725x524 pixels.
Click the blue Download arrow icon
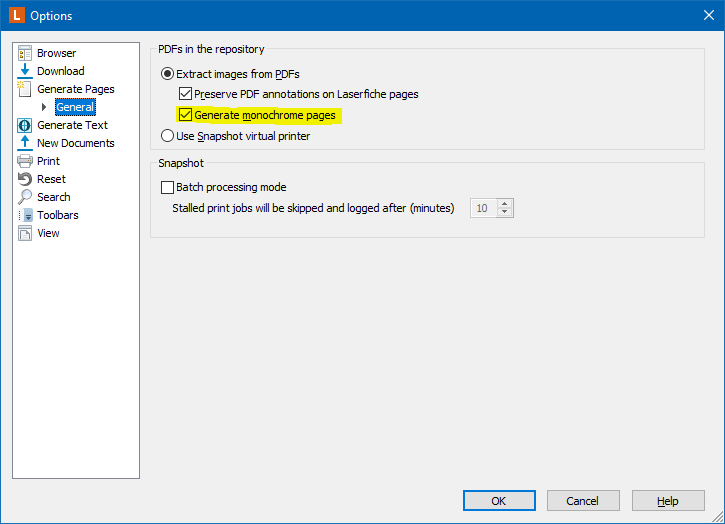click(x=25, y=71)
